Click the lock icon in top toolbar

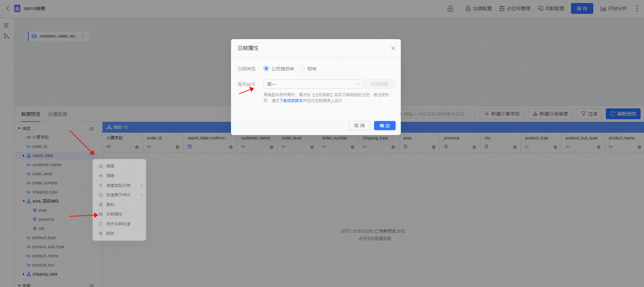[x=450, y=8]
